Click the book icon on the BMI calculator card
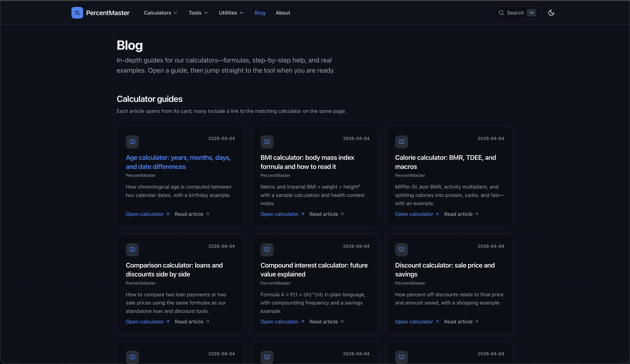Screen dimensions: 630x364 pyautogui.click(x=267, y=142)
